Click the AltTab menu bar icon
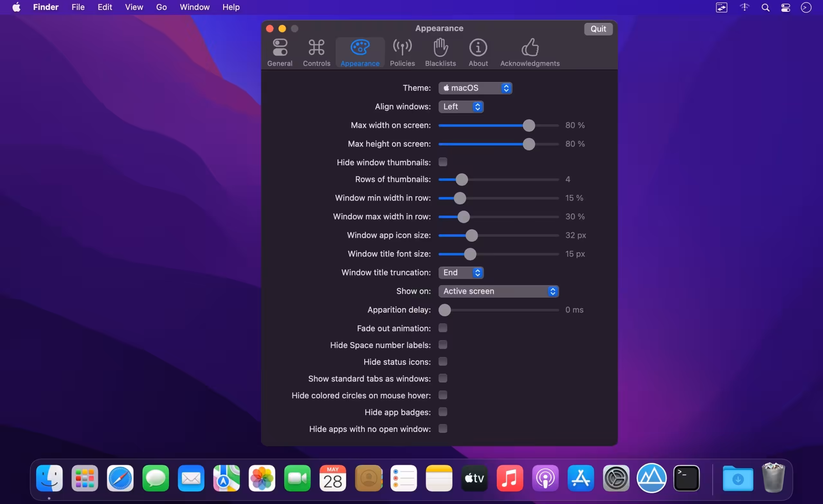 721,7
